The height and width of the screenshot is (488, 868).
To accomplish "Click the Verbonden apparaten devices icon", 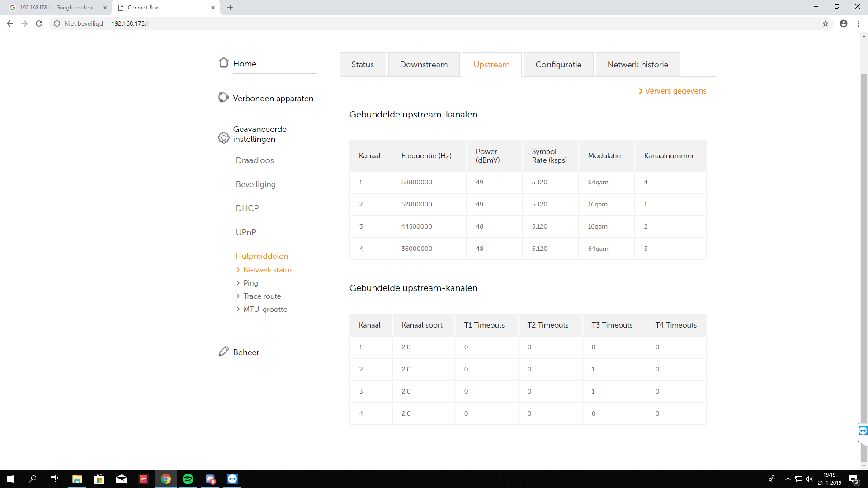I will pos(223,97).
